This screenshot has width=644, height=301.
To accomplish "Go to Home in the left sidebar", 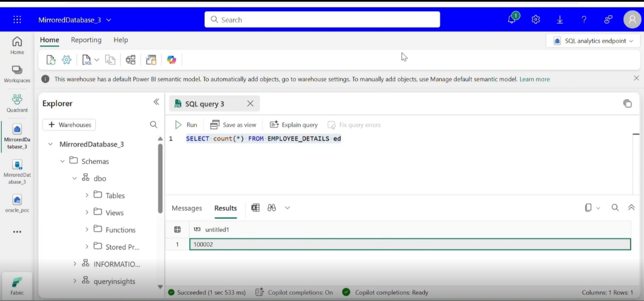I will pos(17,45).
